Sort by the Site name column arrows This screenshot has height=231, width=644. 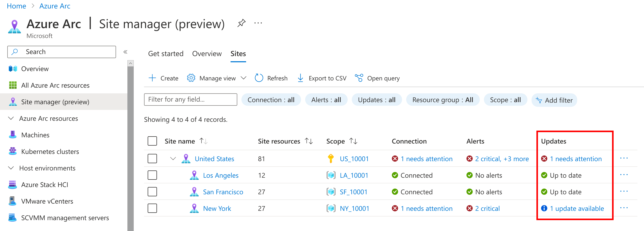click(203, 141)
